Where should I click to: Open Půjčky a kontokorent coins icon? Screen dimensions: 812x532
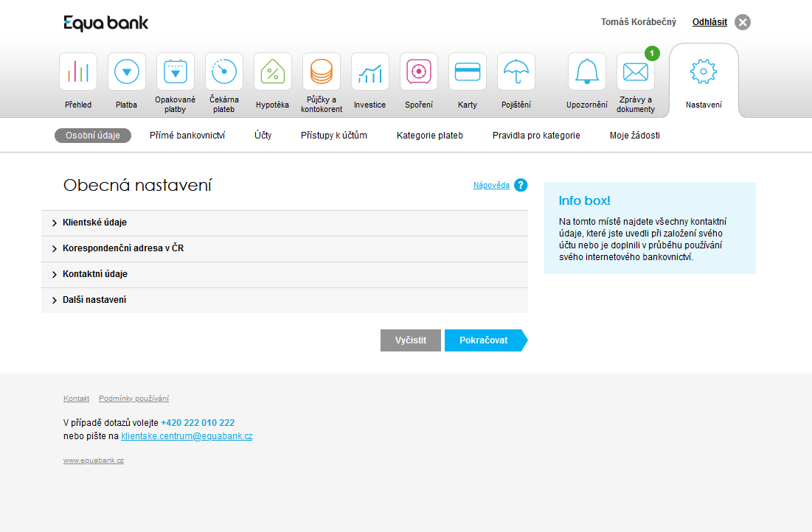click(x=322, y=71)
